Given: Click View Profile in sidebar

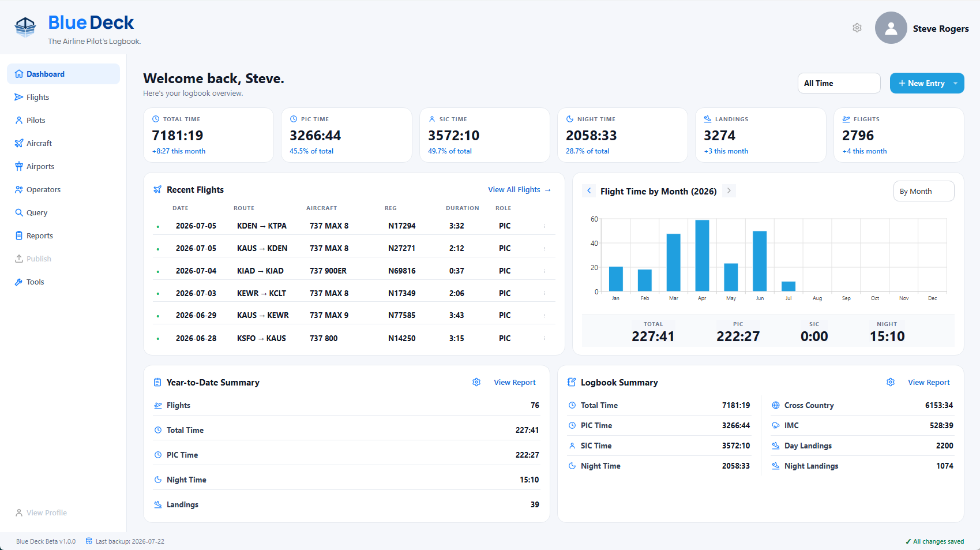Looking at the screenshot, I should click(41, 512).
